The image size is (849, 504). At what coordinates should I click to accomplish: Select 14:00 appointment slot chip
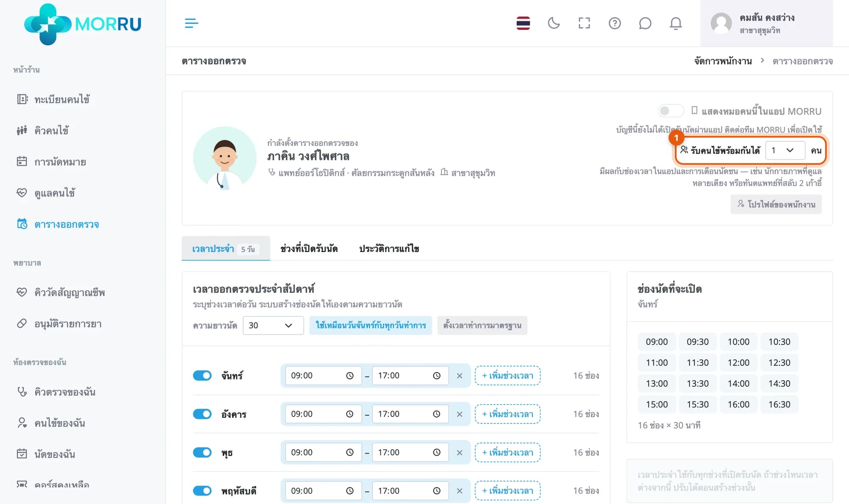click(739, 384)
